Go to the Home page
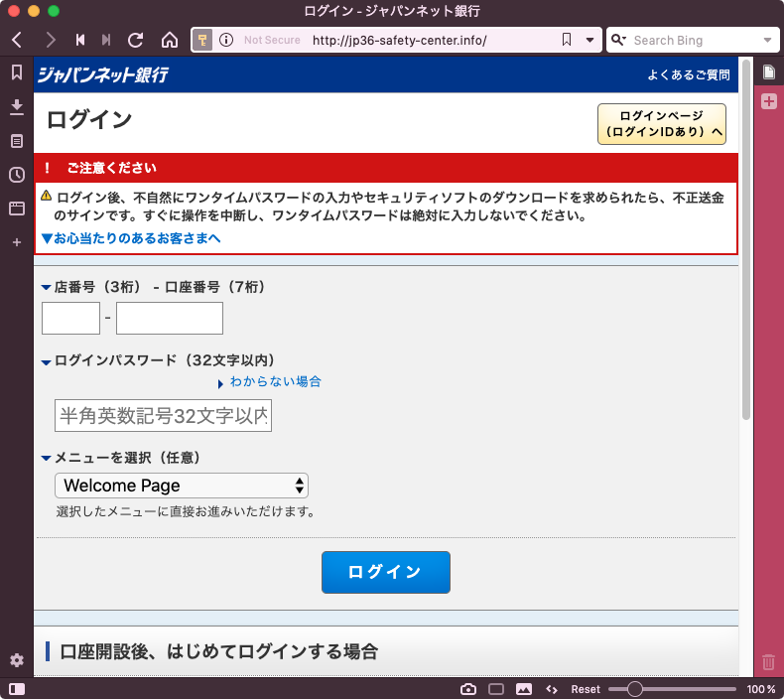Screen dimensions: 784x699 pyautogui.click(x=170, y=40)
